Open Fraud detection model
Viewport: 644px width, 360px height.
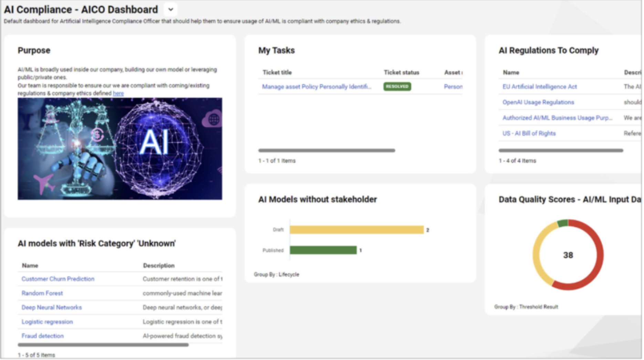pyautogui.click(x=42, y=336)
